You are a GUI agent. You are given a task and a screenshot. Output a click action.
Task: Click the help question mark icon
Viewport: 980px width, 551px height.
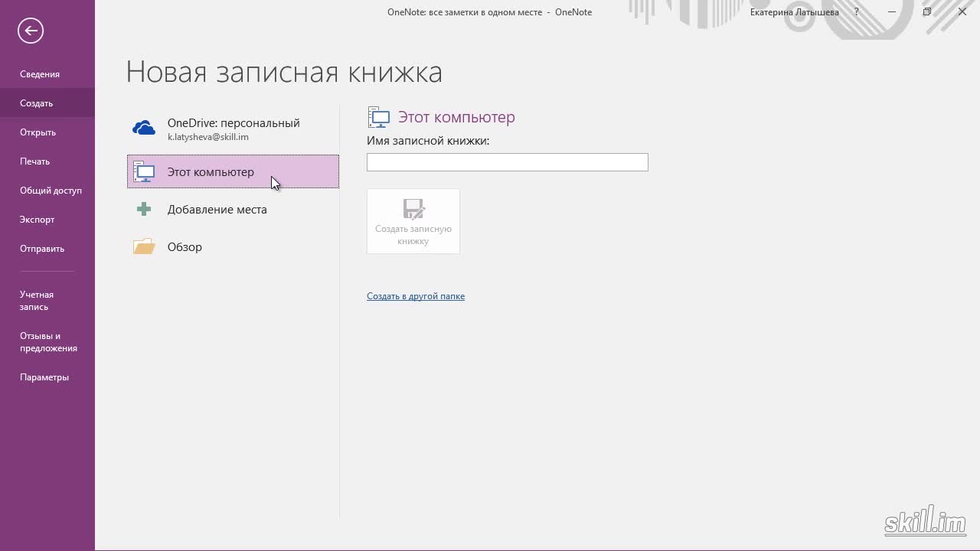click(856, 12)
